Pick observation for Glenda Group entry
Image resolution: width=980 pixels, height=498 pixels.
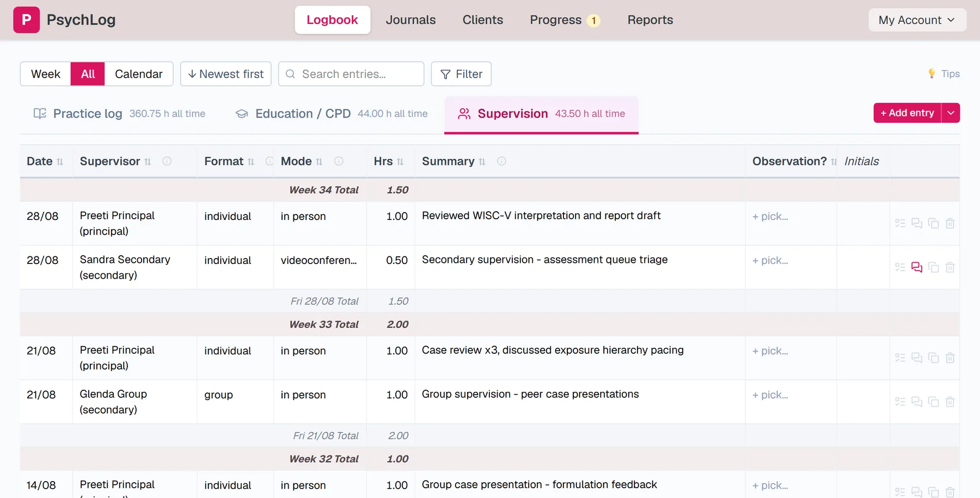(x=770, y=395)
